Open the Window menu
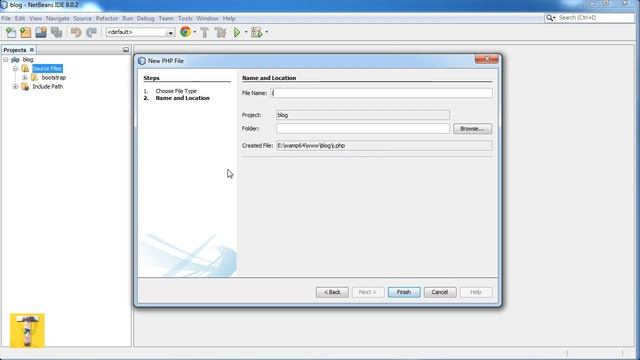640x360 pixels. 207,18
